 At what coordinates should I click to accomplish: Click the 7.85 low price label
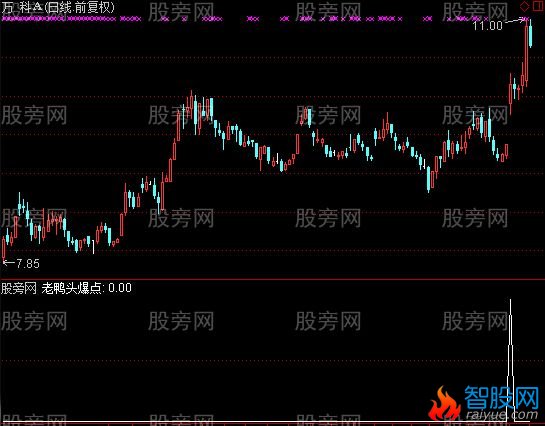pos(28,264)
